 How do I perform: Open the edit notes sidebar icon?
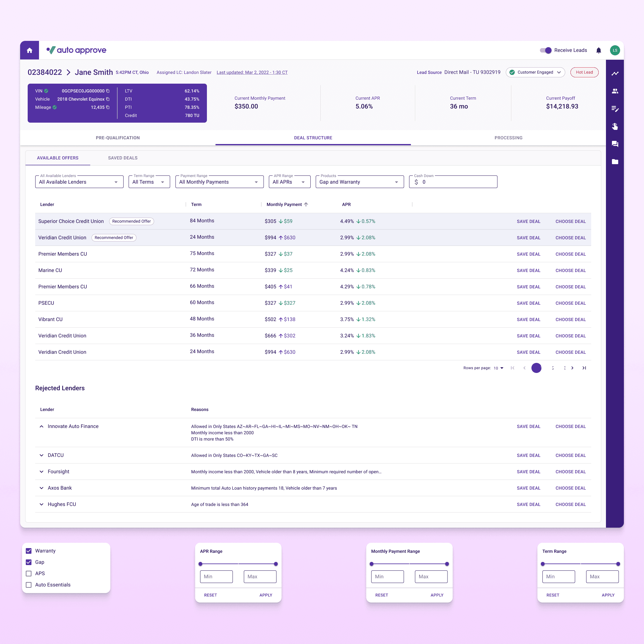(615, 109)
